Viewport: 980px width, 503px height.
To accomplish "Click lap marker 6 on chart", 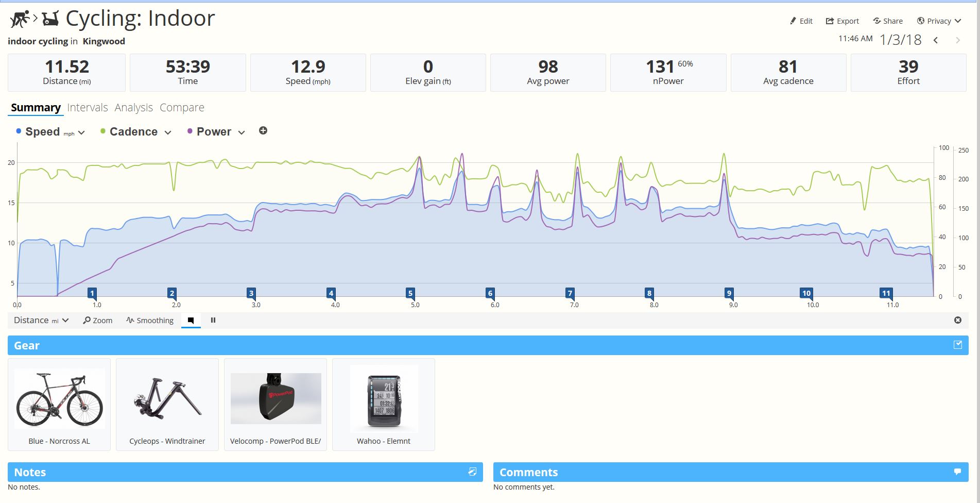I will click(x=490, y=293).
